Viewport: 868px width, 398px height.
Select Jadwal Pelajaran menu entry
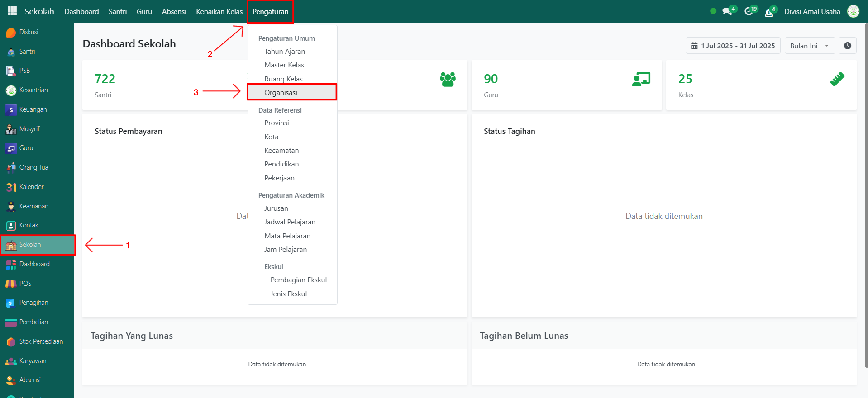[290, 222]
